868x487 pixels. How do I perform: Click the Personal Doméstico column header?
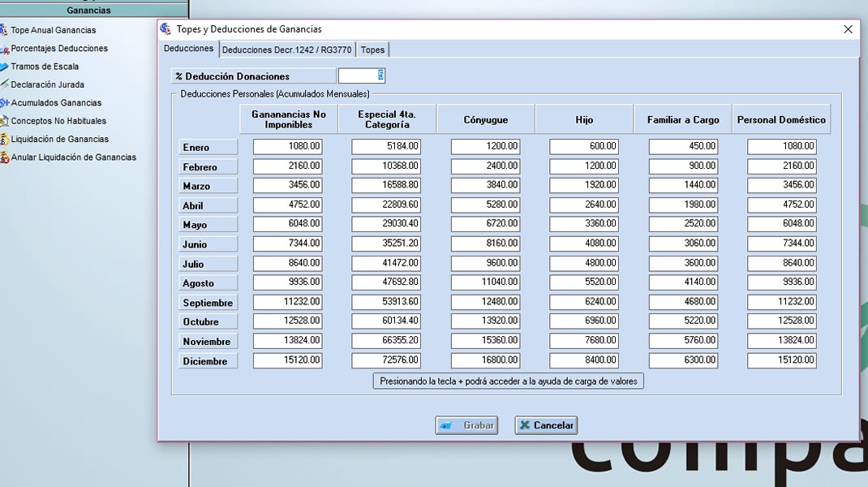coord(781,119)
